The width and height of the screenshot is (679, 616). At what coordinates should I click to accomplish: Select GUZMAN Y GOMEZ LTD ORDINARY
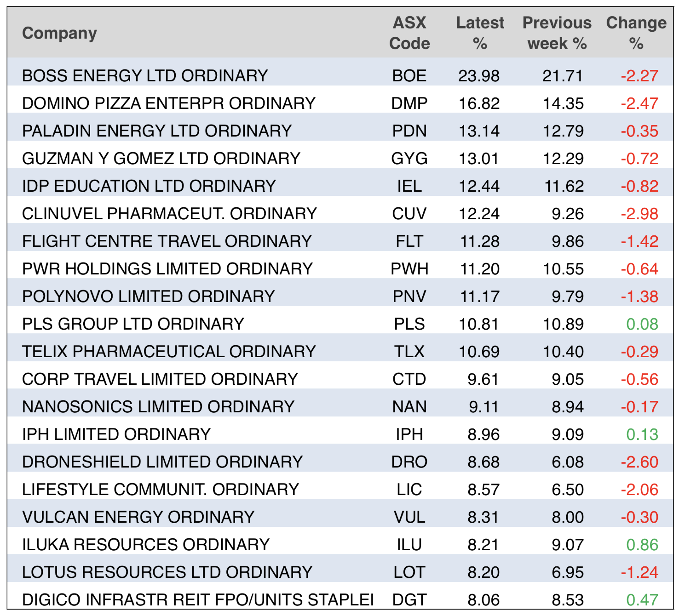coord(161,159)
